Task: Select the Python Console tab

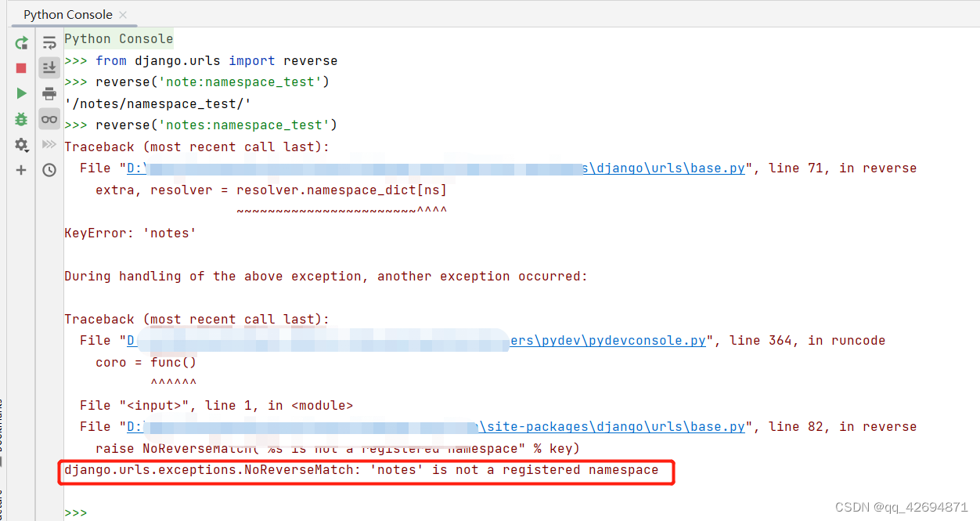Action: coord(67,14)
